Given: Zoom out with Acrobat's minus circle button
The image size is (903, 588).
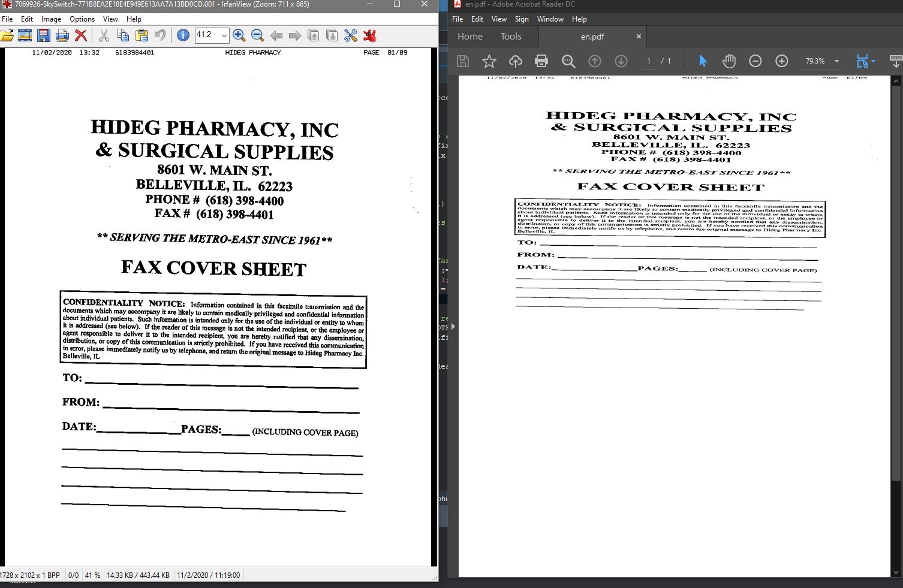Looking at the screenshot, I should tap(755, 61).
